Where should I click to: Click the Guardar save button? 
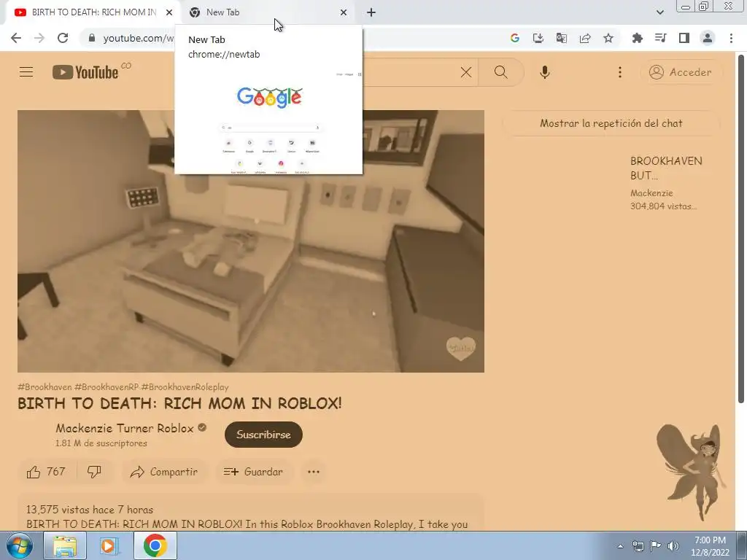pos(253,472)
